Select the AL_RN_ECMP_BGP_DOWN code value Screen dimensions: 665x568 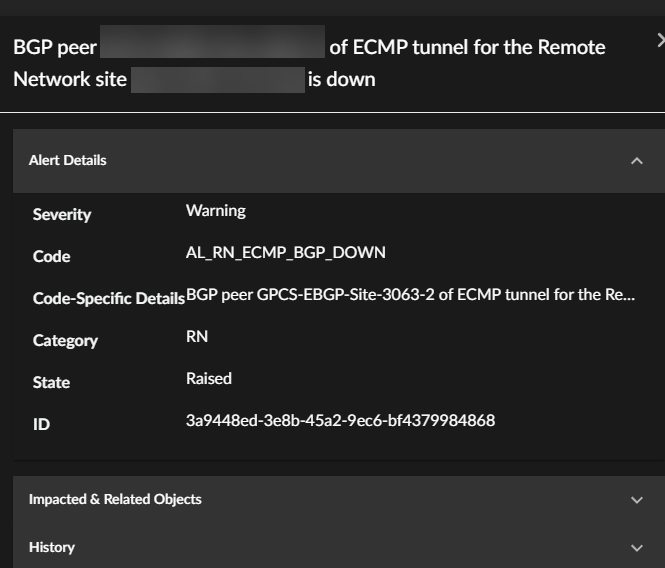tap(285, 252)
